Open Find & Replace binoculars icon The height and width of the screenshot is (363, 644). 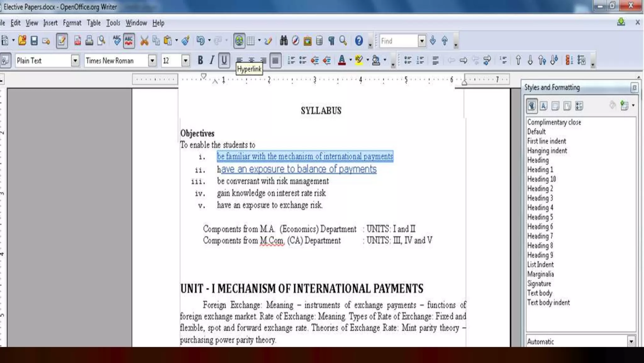[284, 41]
